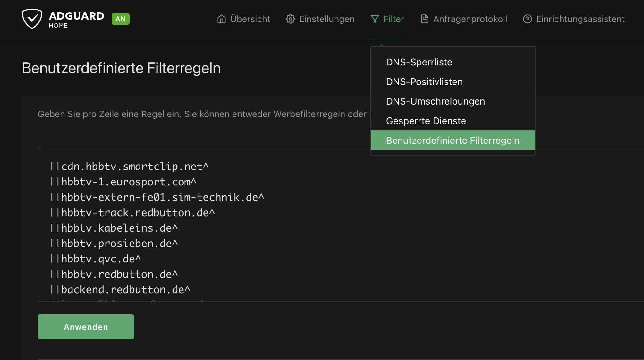
Task: Click the Einstellungen gear icon
Action: 291,19
